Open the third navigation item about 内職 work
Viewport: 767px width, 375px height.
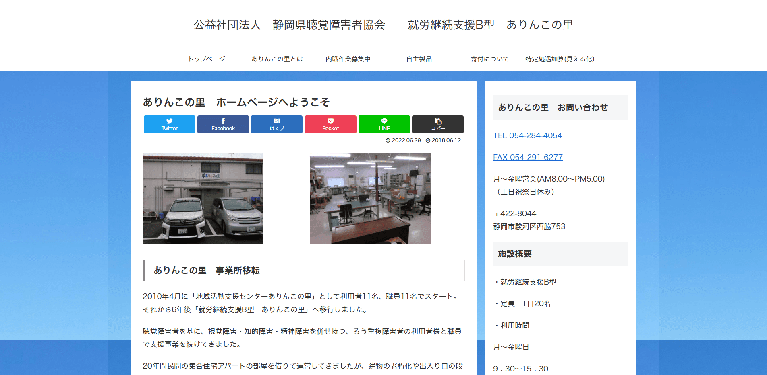click(x=348, y=59)
